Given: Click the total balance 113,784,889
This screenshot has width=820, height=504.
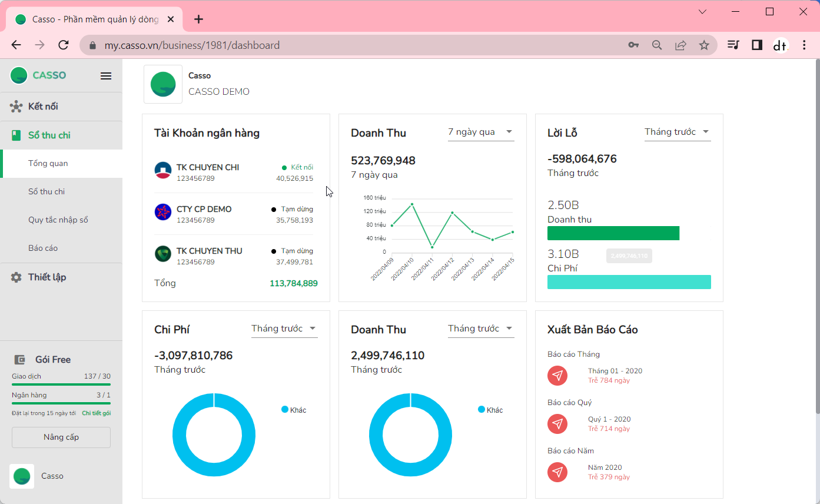Looking at the screenshot, I should point(294,283).
